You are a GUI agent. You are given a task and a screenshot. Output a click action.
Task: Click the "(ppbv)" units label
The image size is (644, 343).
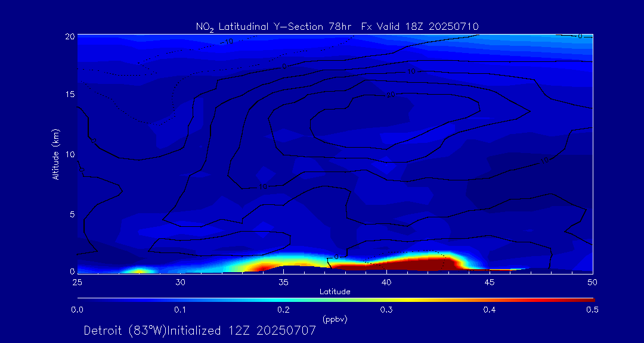coord(335,319)
